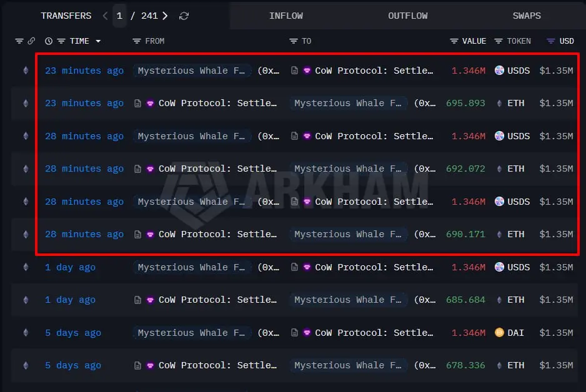Viewport: 586px width, 392px height.
Task: Filter by FROM column
Action: coord(137,41)
